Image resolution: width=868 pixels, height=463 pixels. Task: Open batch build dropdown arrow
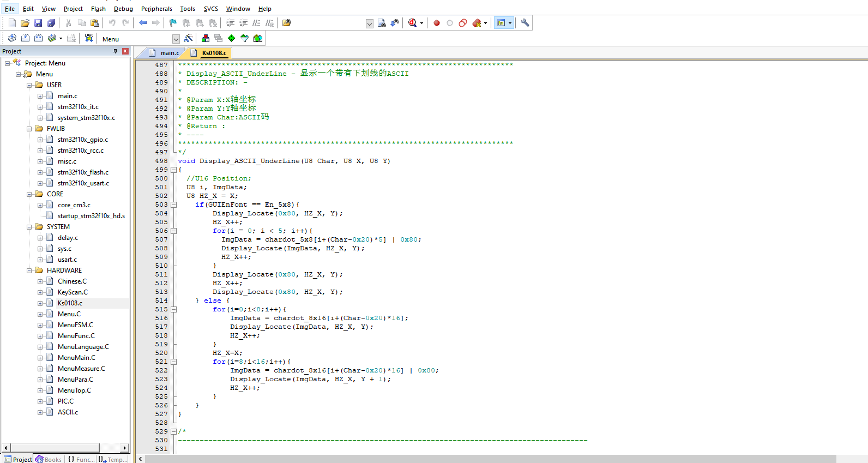coord(61,39)
